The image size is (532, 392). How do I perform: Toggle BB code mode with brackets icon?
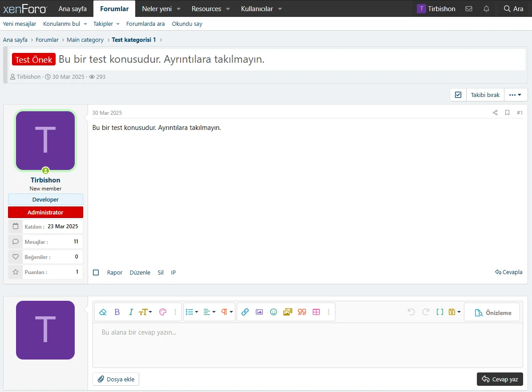439,312
